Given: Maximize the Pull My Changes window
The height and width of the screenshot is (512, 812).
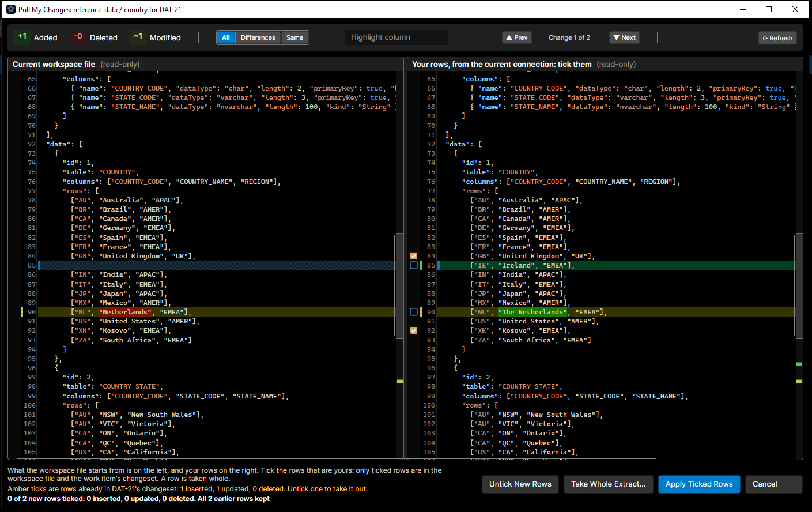Looking at the screenshot, I should 769,9.
